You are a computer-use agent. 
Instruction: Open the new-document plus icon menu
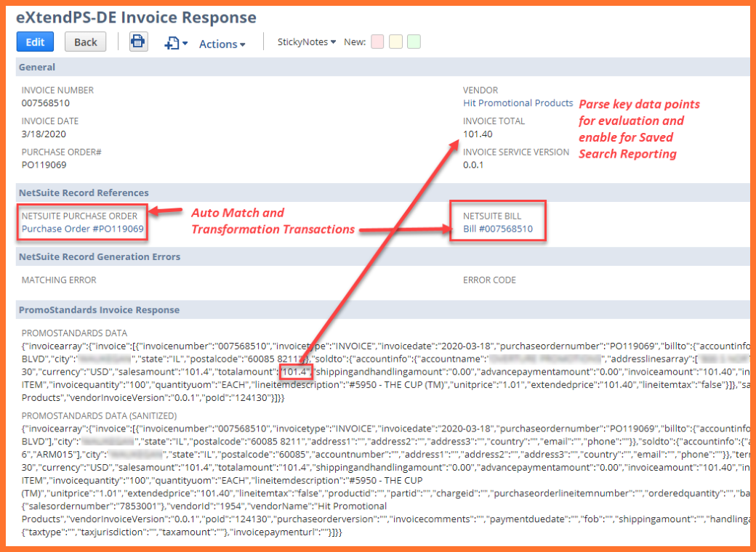tap(175, 44)
